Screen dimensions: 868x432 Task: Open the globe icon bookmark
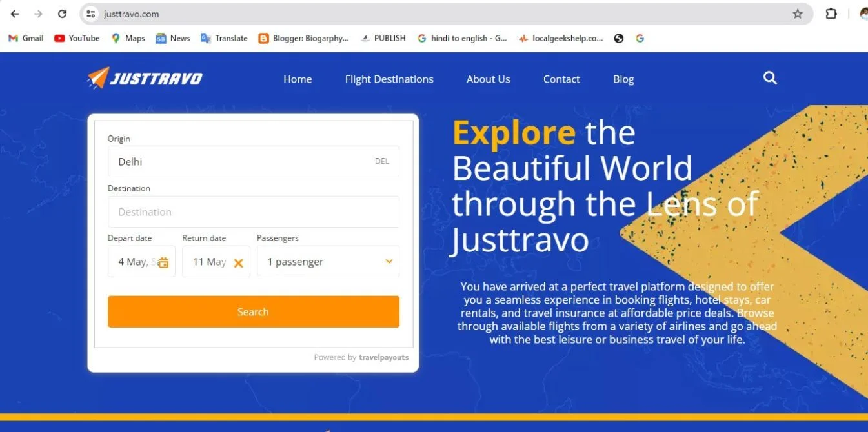pos(619,38)
